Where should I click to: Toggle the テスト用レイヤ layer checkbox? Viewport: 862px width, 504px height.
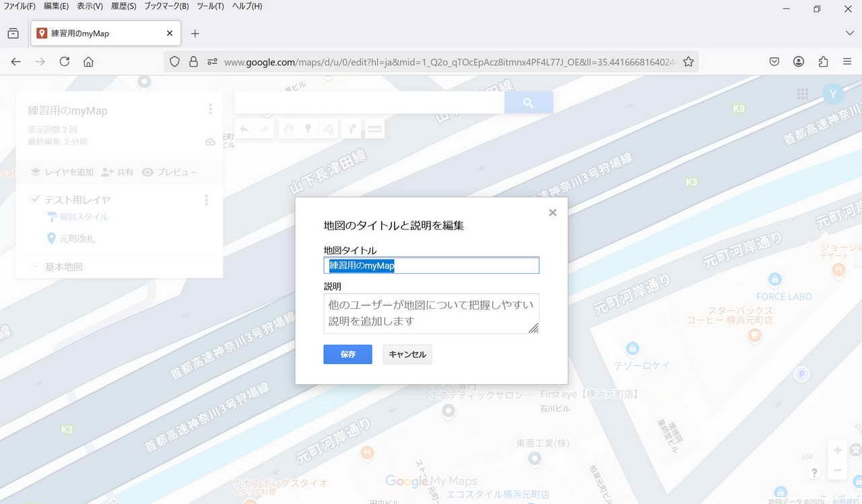click(x=36, y=199)
